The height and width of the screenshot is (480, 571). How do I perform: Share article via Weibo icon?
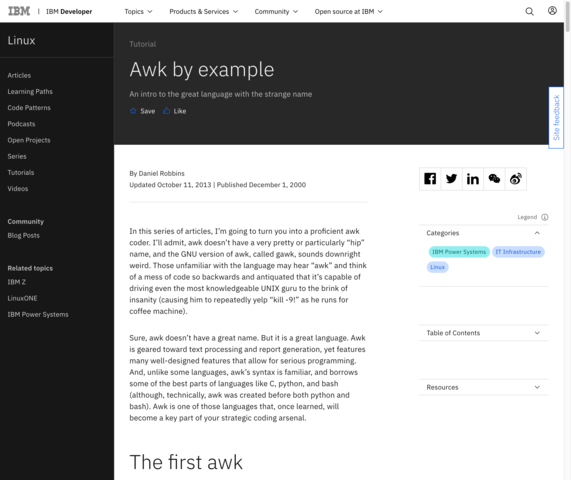pos(516,179)
